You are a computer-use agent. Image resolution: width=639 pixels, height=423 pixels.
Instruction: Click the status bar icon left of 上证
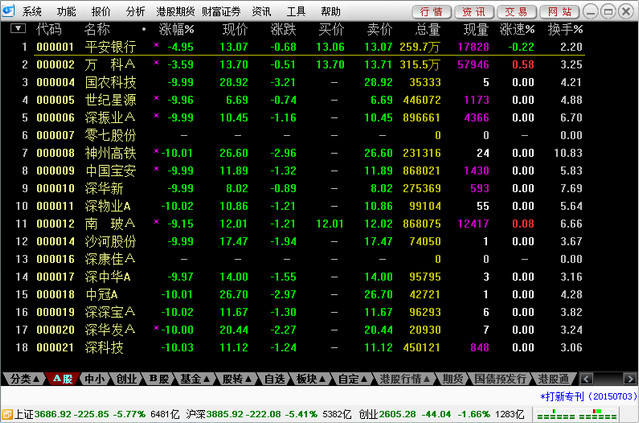point(7,414)
